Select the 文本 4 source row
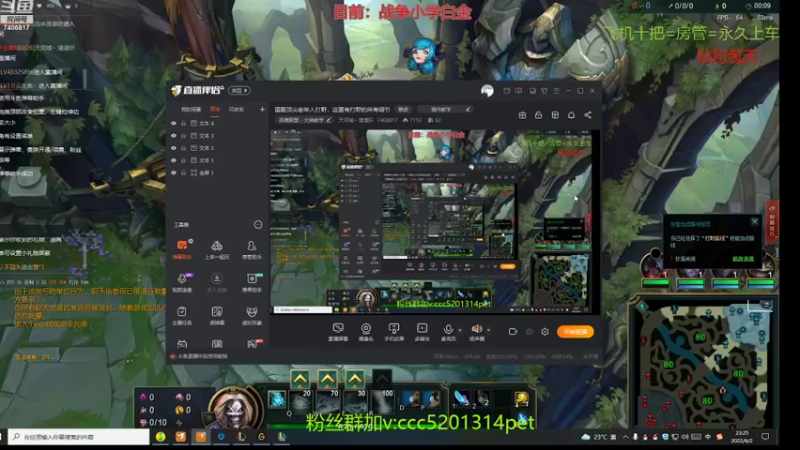 click(218, 123)
